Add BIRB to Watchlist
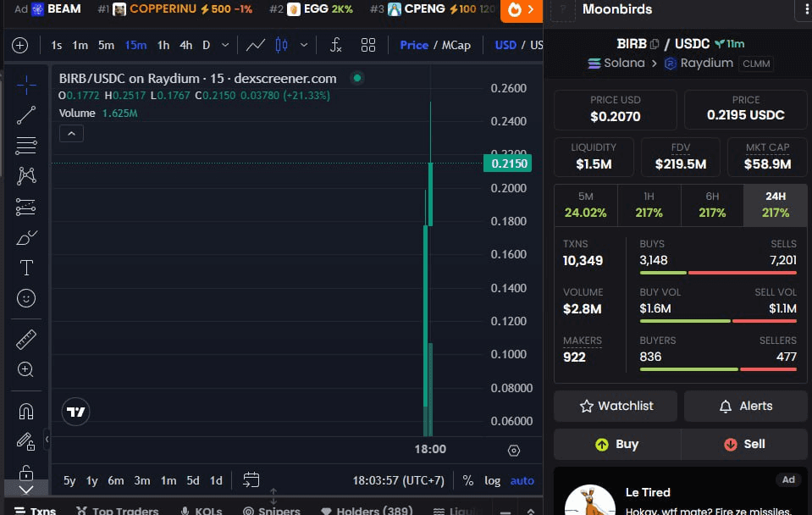 [x=616, y=407]
